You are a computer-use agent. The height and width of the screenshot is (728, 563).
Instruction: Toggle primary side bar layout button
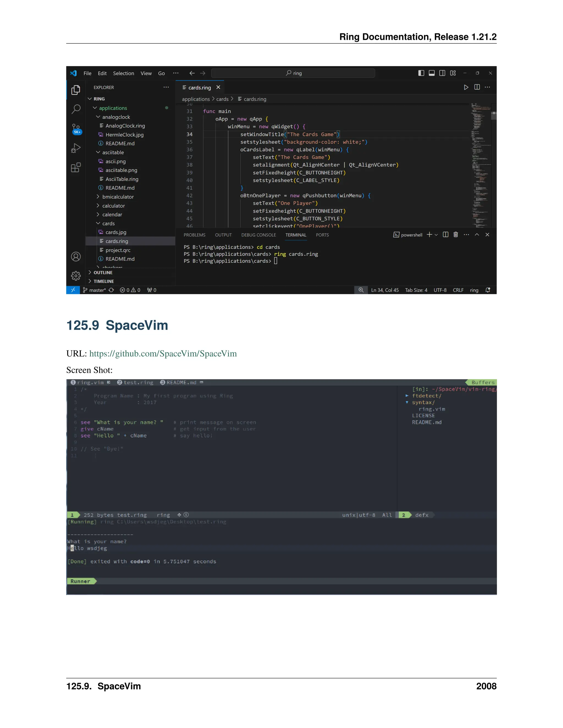(x=421, y=73)
